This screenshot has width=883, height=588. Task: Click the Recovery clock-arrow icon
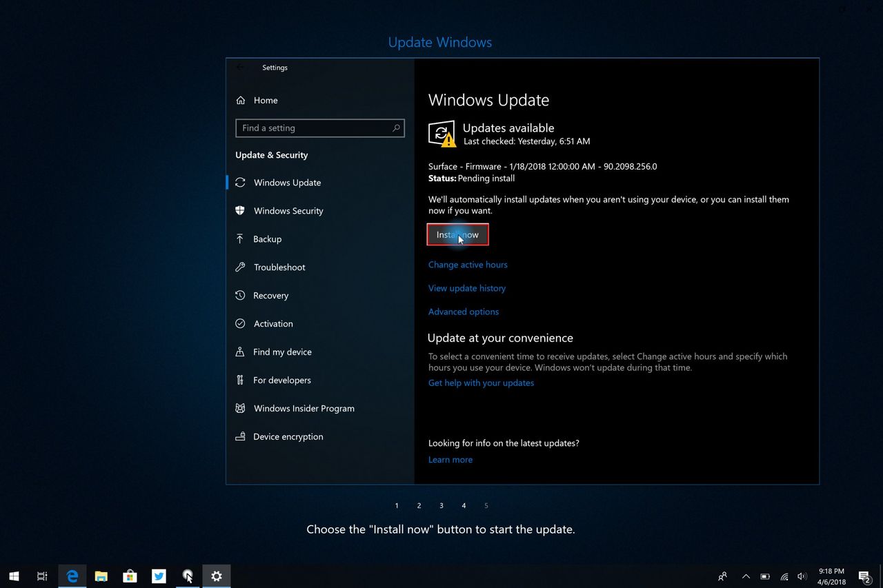click(240, 295)
